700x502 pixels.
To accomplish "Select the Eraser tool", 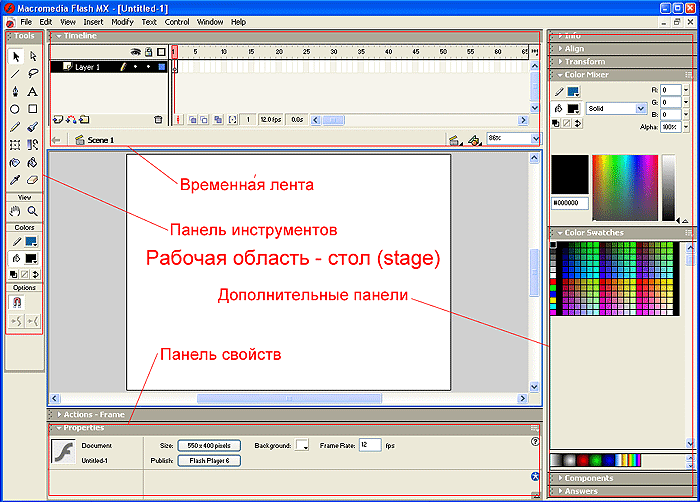I will 33,180.
